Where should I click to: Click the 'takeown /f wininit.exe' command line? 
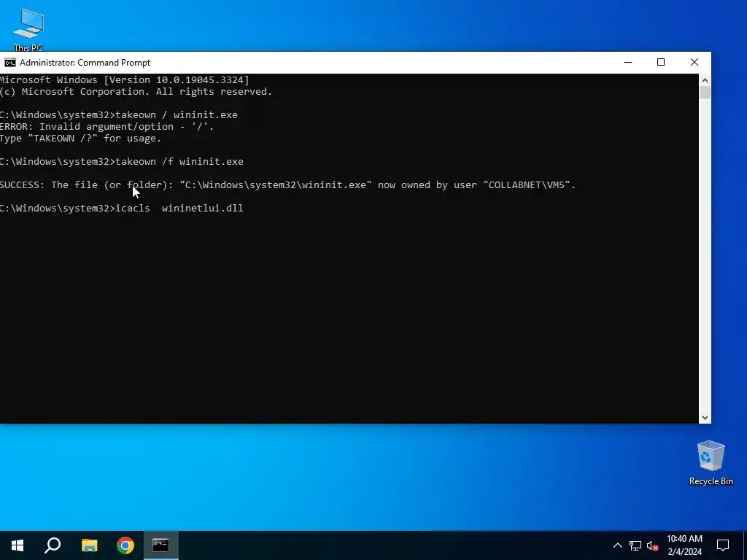coord(122,161)
